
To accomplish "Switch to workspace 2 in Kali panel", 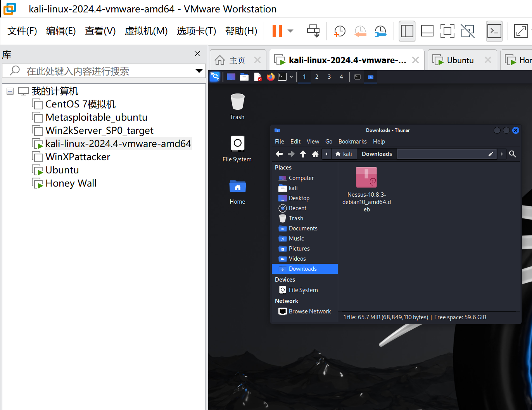I will pyautogui.click(x=317, y=77).
